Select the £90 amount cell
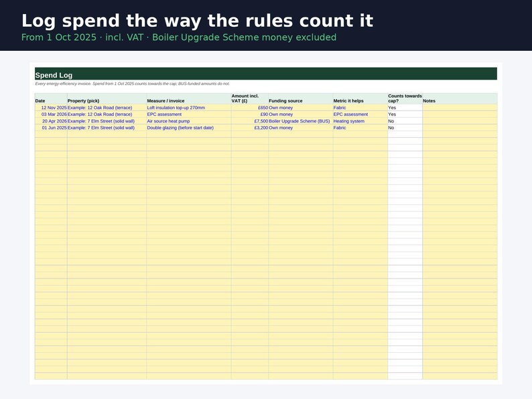This screenshot has width=532, height=399. point(250,114)
